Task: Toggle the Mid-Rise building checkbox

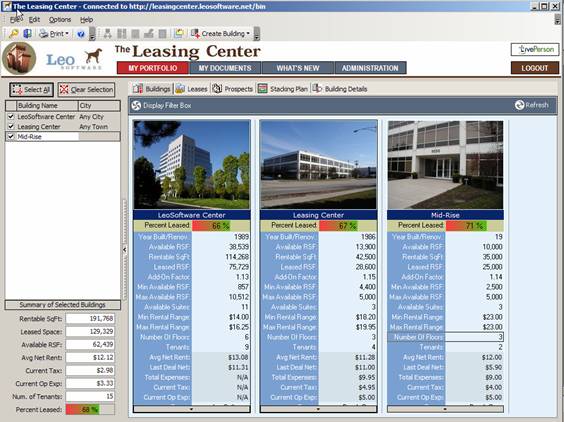Action: pyautogui.click(x=11, y=137)
